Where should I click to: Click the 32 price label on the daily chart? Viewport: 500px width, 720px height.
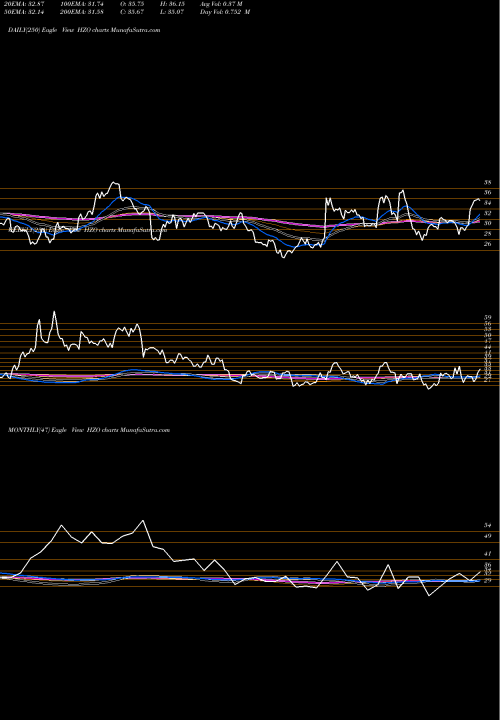[488, 213]
